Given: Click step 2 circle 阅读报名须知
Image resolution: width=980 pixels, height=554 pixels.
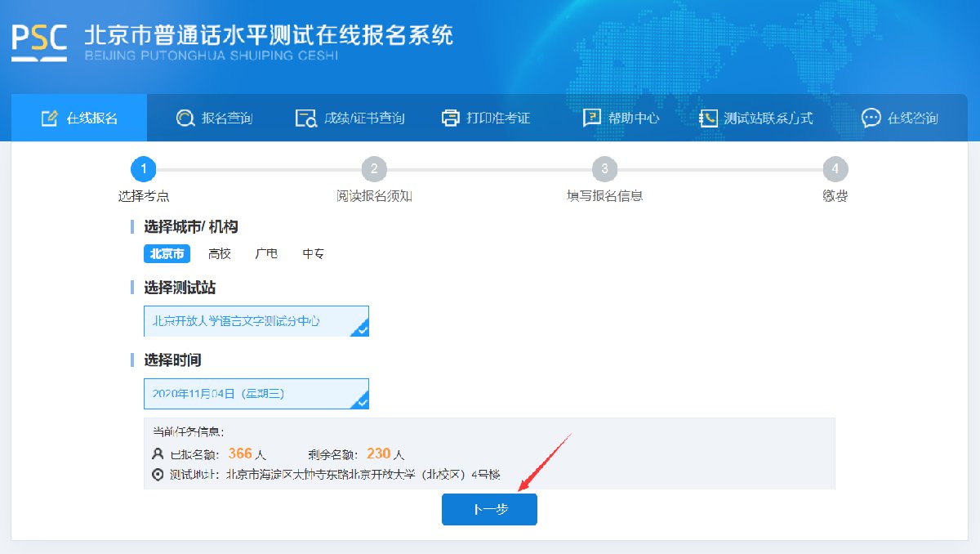Looking at the screenshot, I should pyautogui.click(x=373, y=169).
